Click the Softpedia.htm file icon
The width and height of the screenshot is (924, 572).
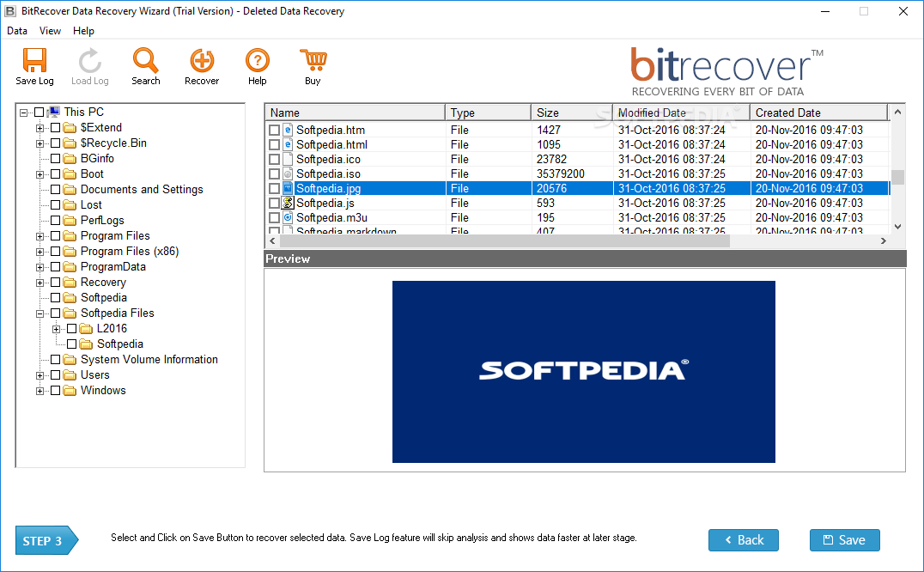tap(288, 130)
